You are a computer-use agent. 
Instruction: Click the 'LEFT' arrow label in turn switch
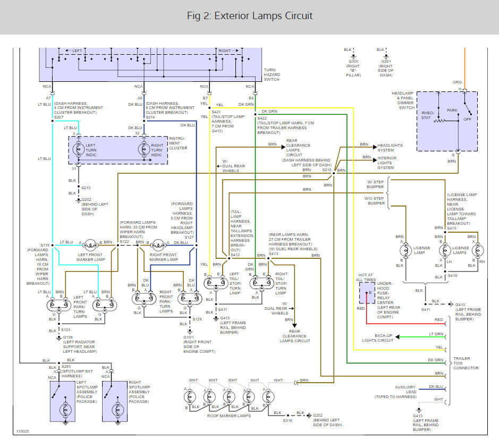(x=77, y=51)
